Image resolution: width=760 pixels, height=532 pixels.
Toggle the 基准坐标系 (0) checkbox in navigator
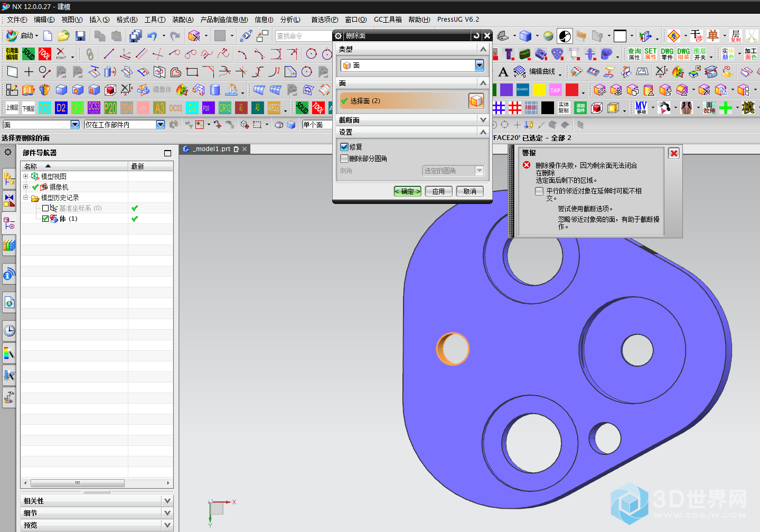point(45,208)
